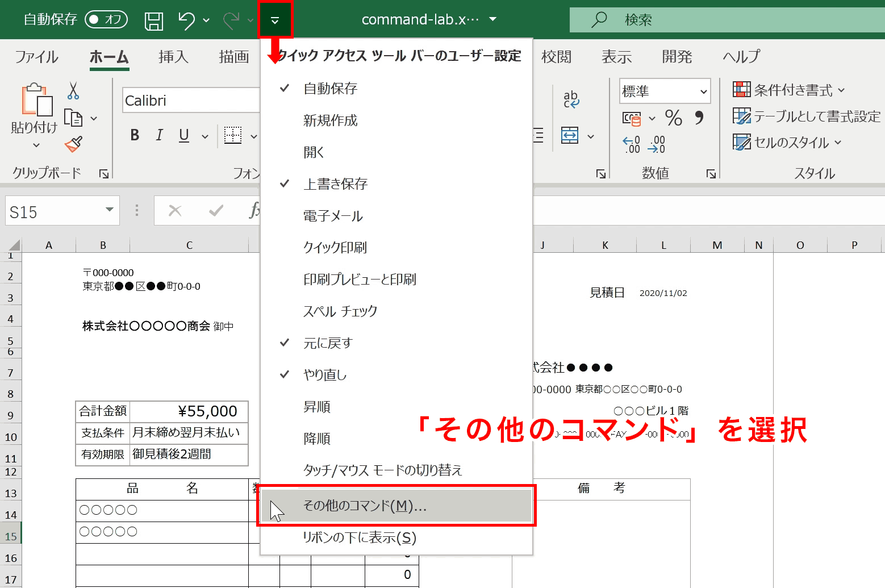The height and width of the screenshot is (588, 885).
Task: Toggle Italic formatting
Action: click(159, 135)
